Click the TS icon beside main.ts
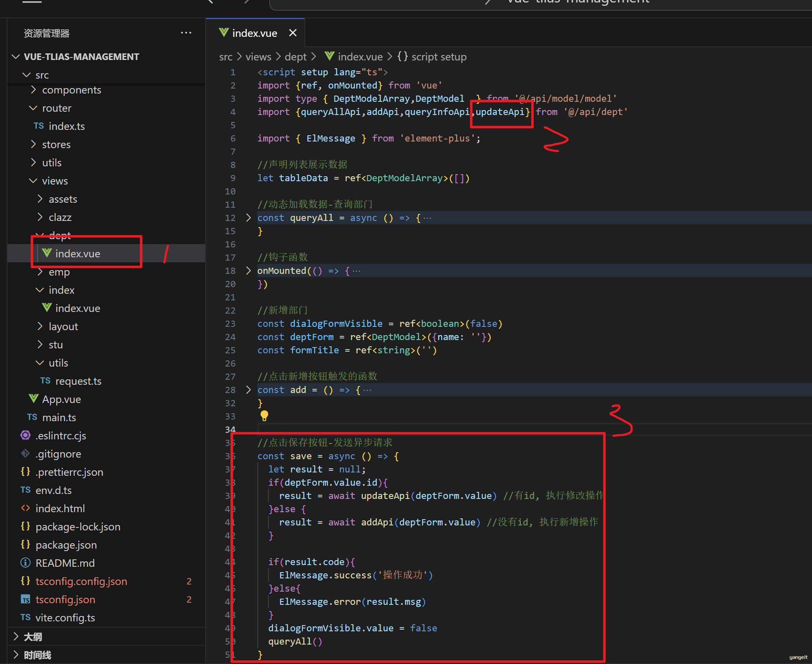812x664 pixels. 32,417
